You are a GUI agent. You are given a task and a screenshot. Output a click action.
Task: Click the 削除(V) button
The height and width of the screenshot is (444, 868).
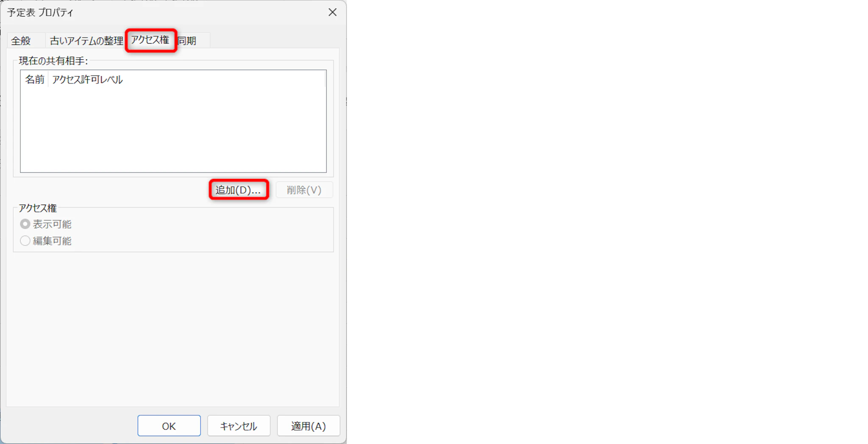(x=304, y=190)
